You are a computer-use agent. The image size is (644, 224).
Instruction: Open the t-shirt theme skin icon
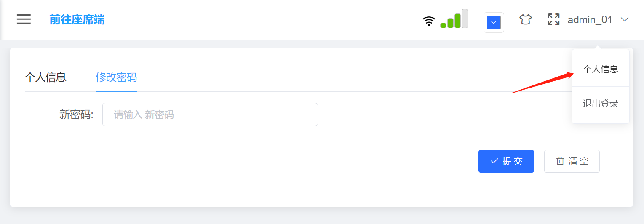coord(525,19)
